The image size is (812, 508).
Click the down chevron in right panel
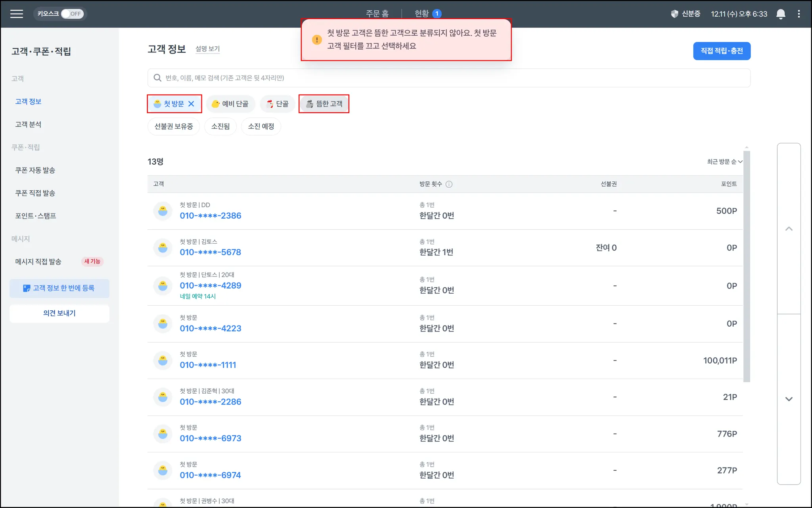789,399
